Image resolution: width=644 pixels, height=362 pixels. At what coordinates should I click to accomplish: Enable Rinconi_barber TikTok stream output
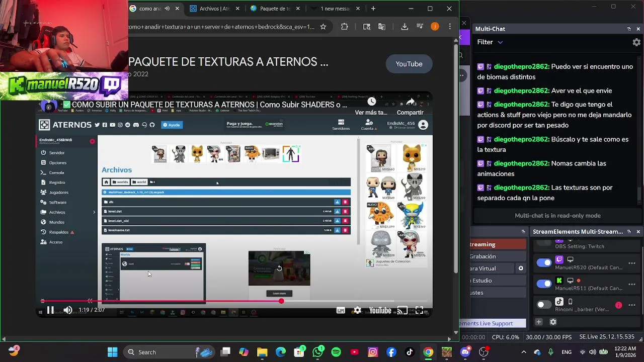544,305
